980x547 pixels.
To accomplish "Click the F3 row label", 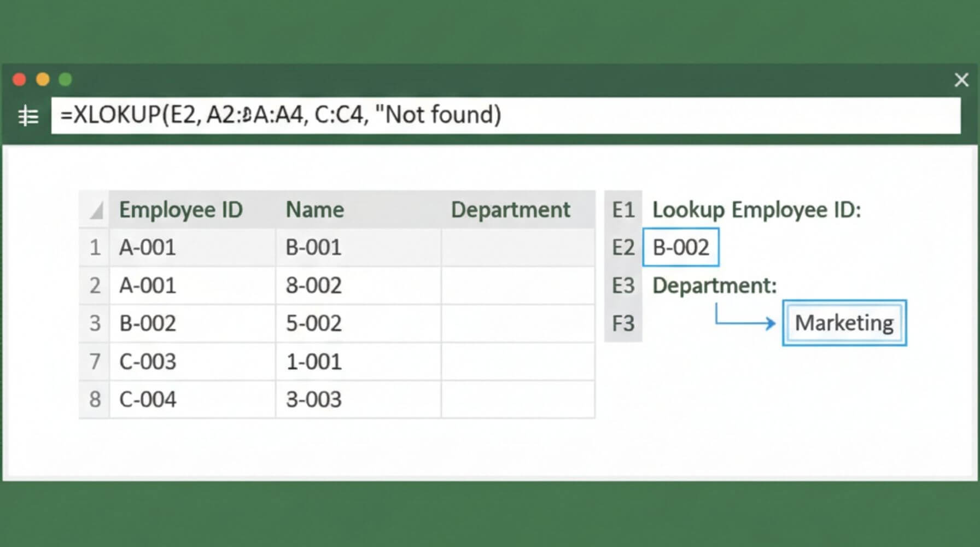I will click(x=623, y=324).
